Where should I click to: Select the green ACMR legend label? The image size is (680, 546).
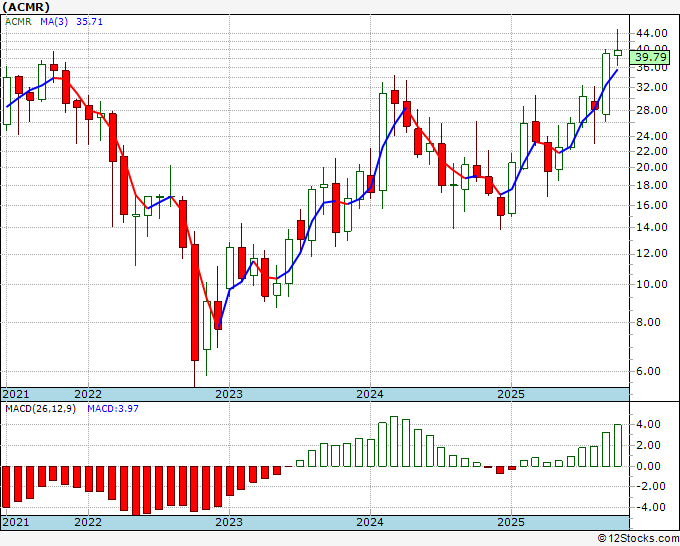coord(18,21)
